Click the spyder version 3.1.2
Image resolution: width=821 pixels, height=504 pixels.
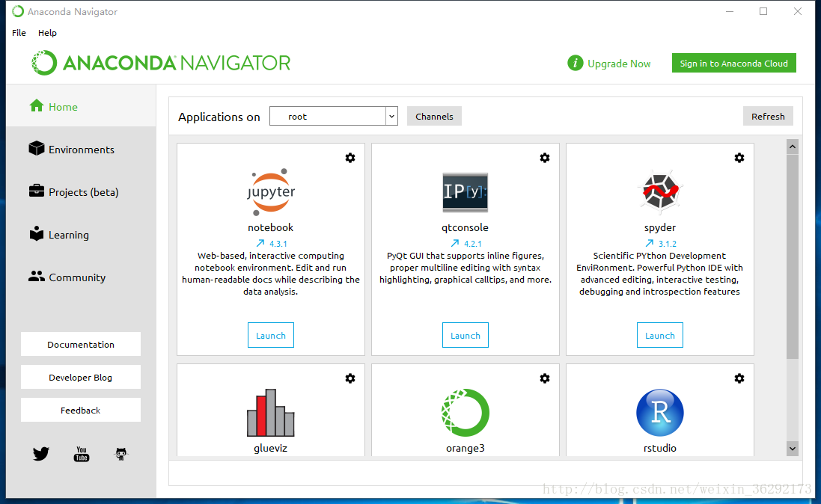pyautogui.click(x=668, y=244)
